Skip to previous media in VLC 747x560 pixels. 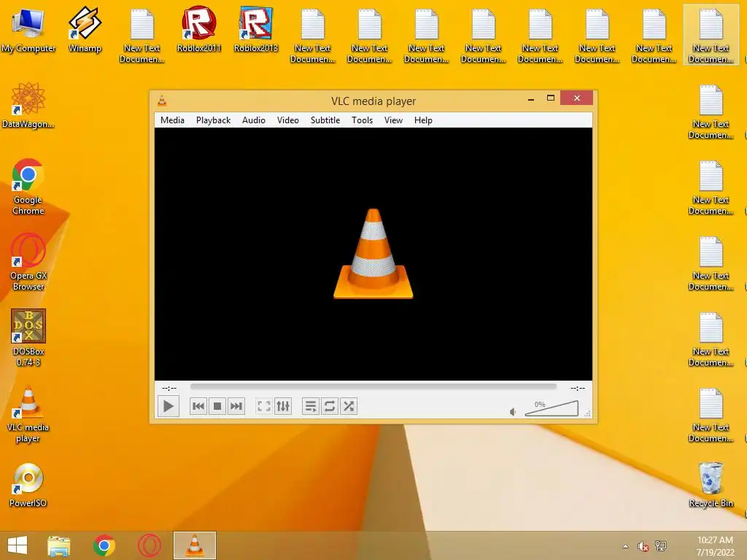198,406
